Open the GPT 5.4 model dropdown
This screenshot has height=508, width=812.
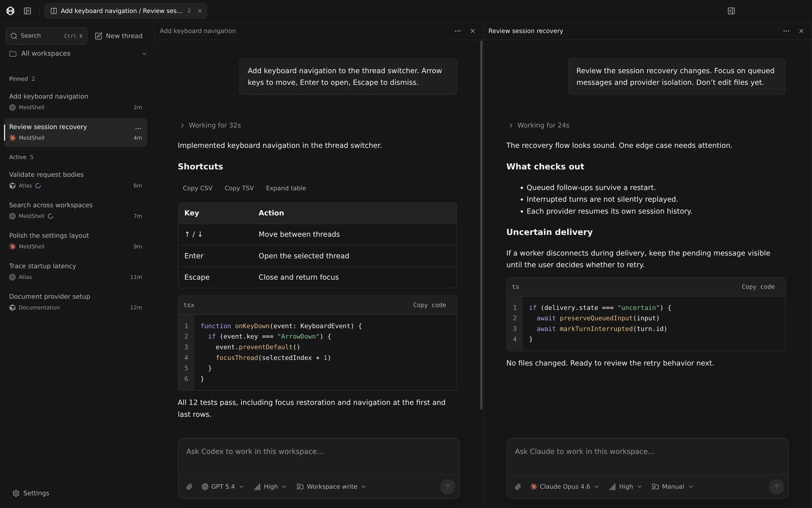(x=223, y=486)
